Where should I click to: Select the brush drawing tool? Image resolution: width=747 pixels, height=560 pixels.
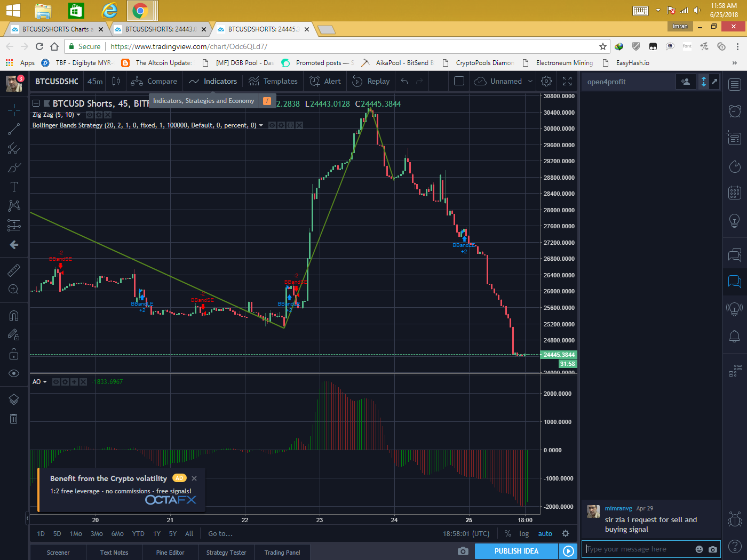(14, 167)
